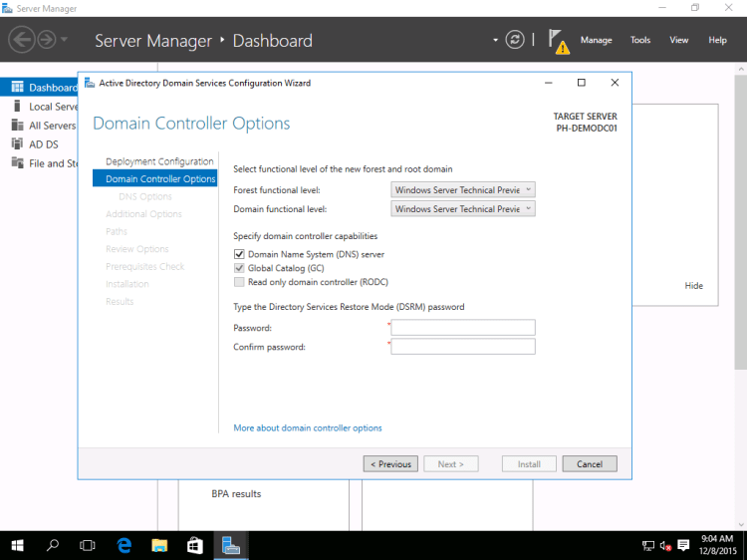Viewport: 747px width, 560px height.
Task: Toggle Domain Name System (DNS) server checkbox
Action: click(x=238, y=254)
